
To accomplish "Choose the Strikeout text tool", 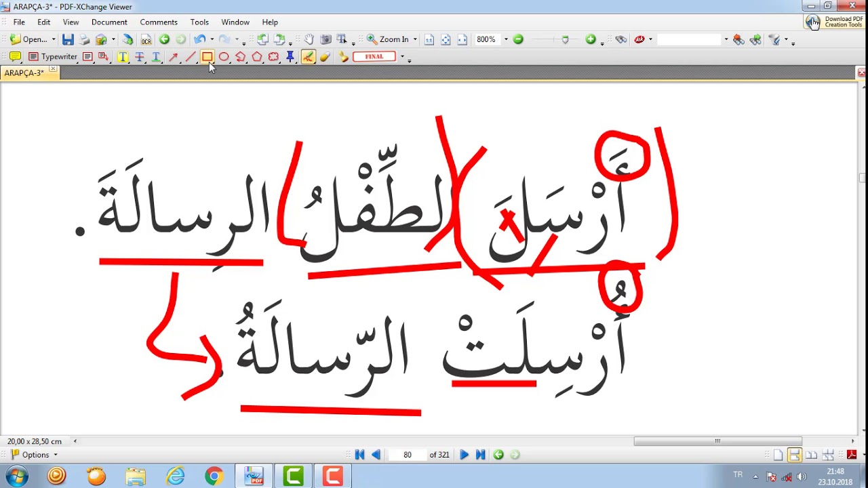I will 140,57.
